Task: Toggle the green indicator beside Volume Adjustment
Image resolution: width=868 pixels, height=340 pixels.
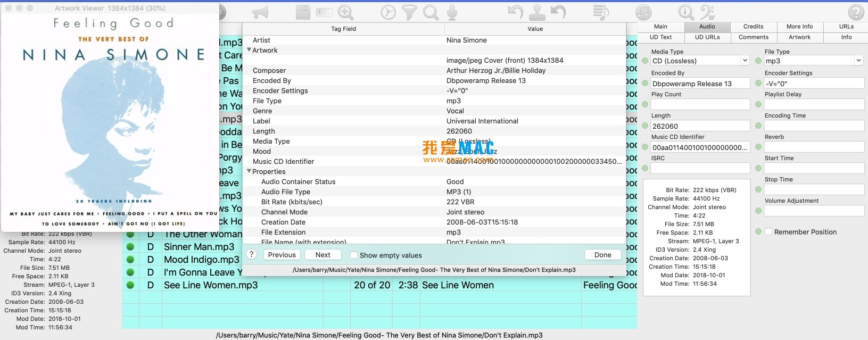Action: point(758,211)
